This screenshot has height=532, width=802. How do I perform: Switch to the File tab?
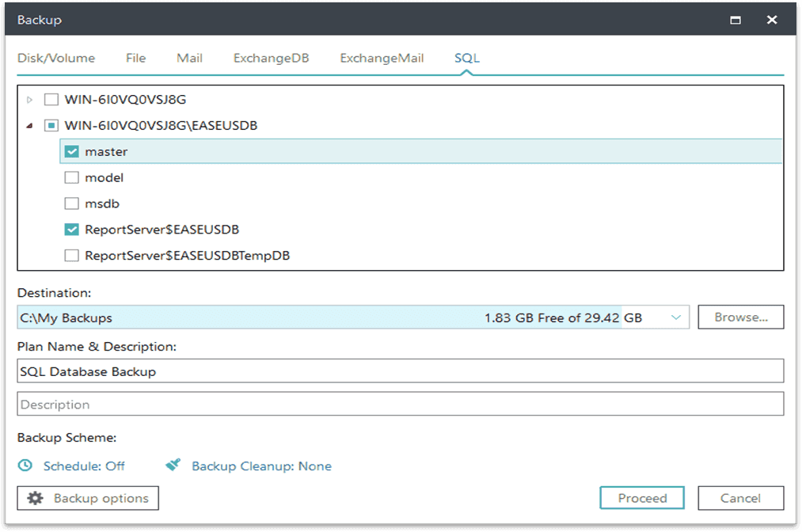point(136,59)
